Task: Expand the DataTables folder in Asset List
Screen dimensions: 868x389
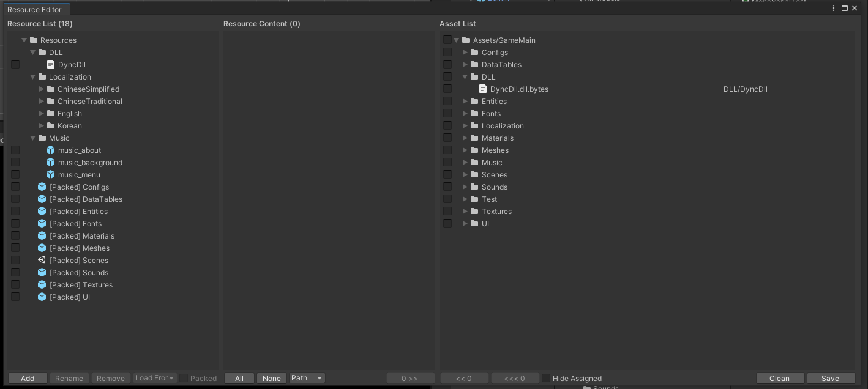Action: [x=465, y=64]
